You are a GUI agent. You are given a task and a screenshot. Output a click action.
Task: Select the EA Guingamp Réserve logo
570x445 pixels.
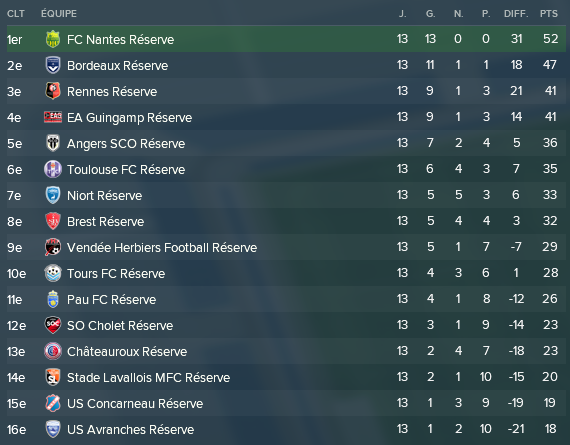click(x=53, y=117)
